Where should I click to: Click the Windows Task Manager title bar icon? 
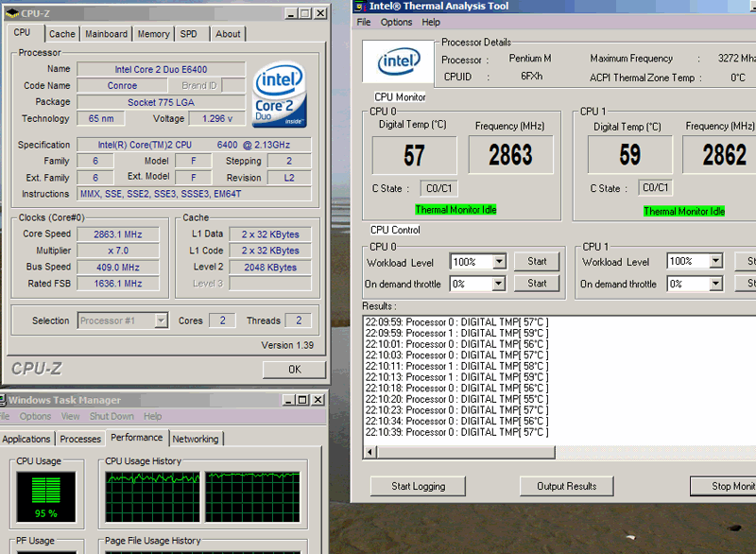coord(3,400)
